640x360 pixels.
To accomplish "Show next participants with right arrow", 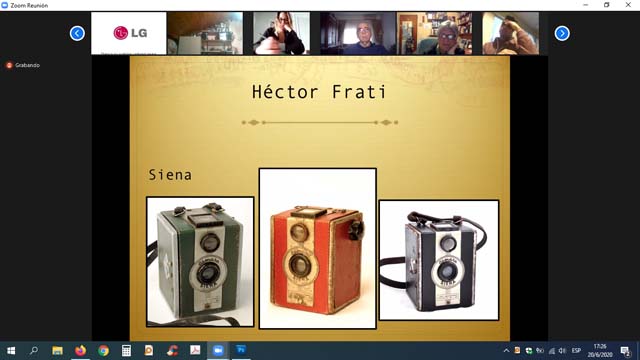I will (562, 33).
